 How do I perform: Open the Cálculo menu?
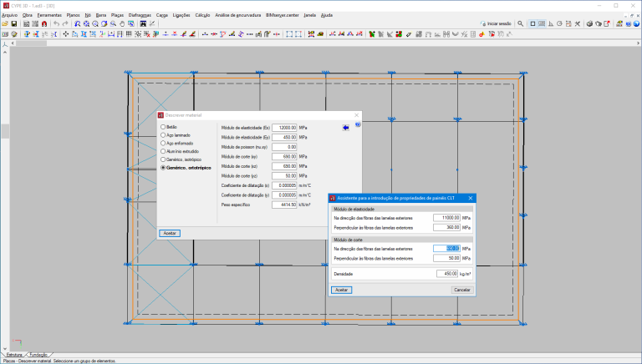202,15
